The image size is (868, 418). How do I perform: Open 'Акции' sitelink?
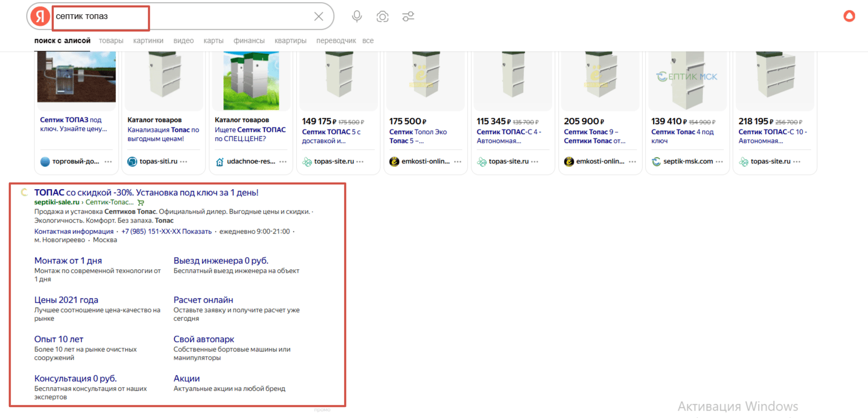[187, 378]
